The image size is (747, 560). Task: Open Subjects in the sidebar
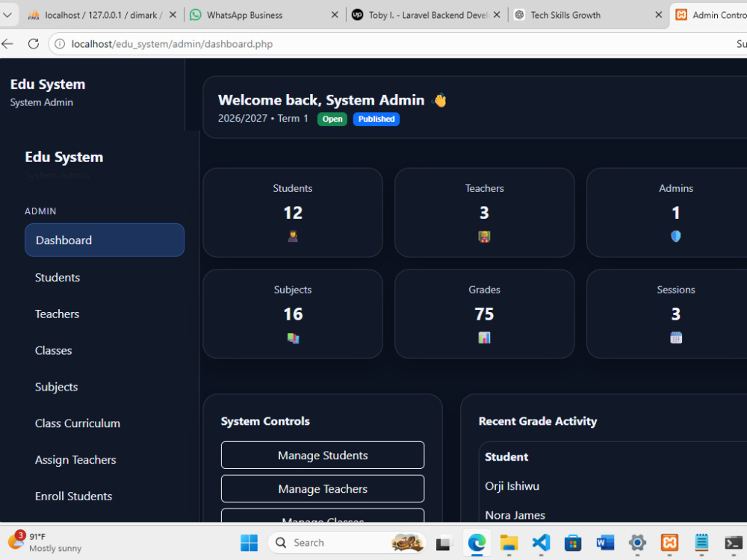coord(56,387)
